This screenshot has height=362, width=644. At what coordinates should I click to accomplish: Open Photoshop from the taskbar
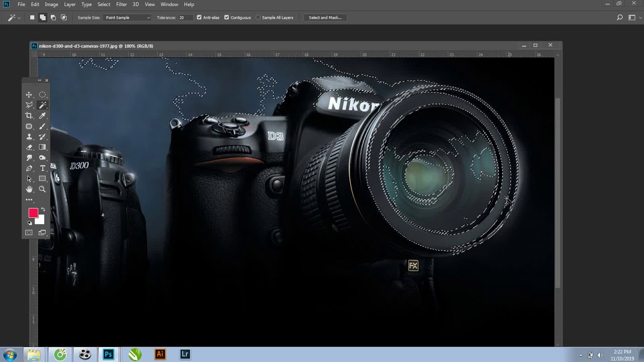[x=108, y=354]
